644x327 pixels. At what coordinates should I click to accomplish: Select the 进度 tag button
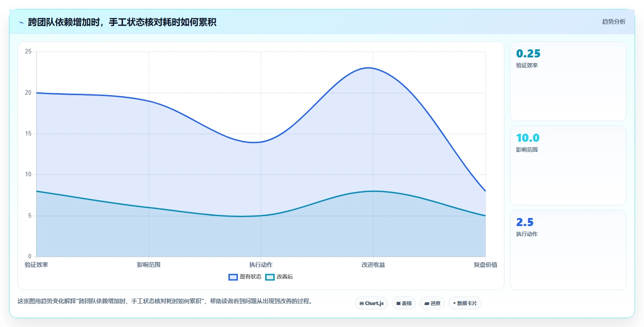[432, 303]
